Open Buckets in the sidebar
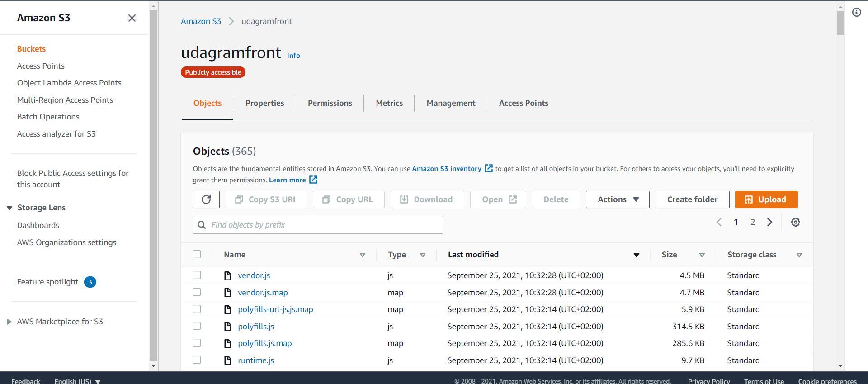This screenshot has width=868, height=384. tap(31, 49)
